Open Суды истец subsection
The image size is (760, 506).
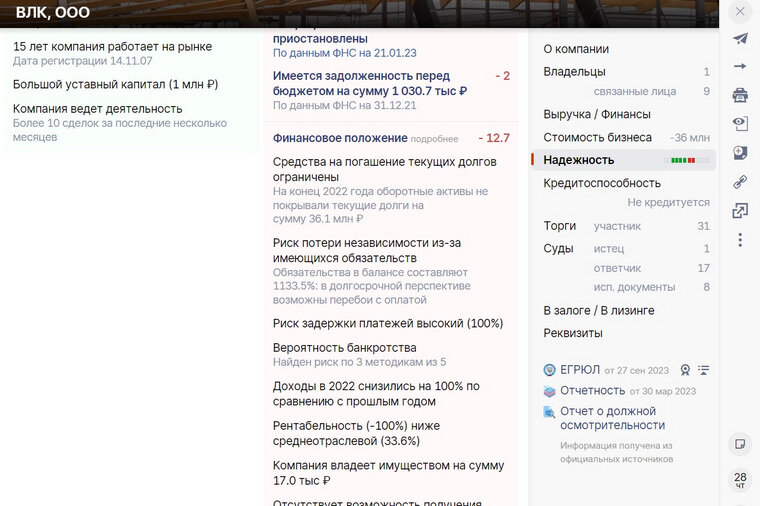[609, 249]
